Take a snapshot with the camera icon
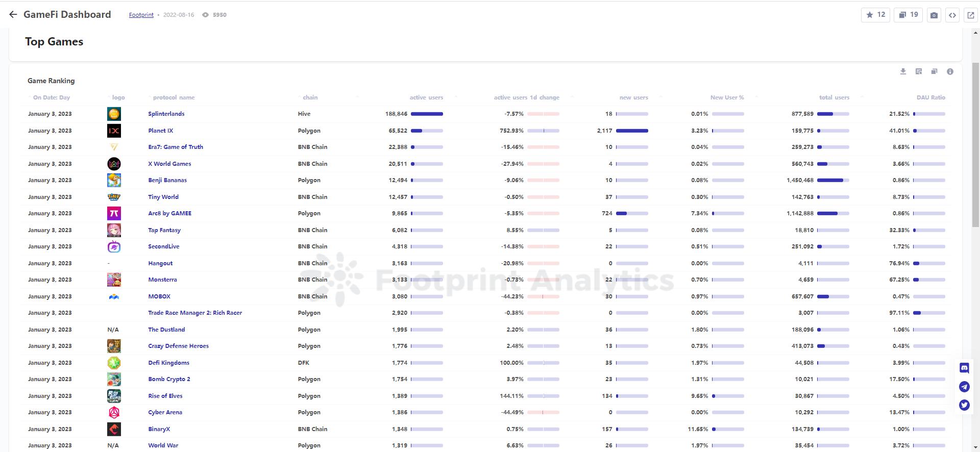980x452 pixels. [934, 15]
